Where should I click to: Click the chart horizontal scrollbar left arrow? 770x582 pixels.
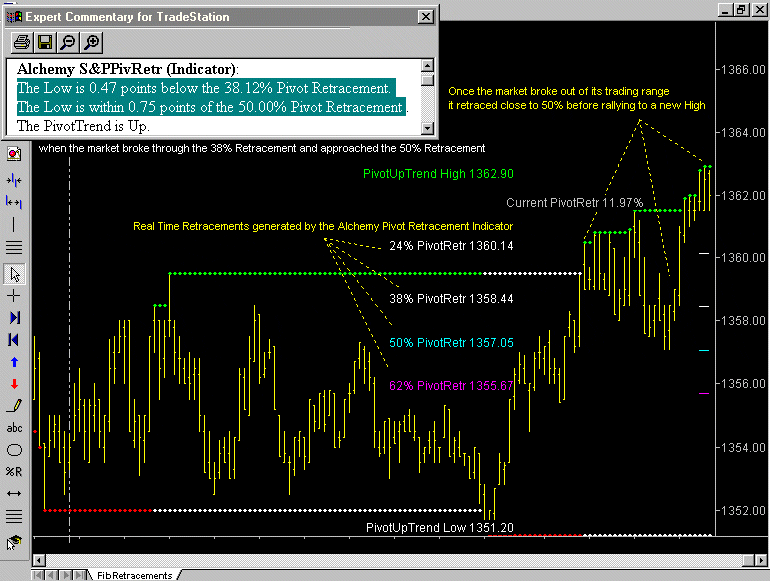pyautogui.click(x=39, y=560)
